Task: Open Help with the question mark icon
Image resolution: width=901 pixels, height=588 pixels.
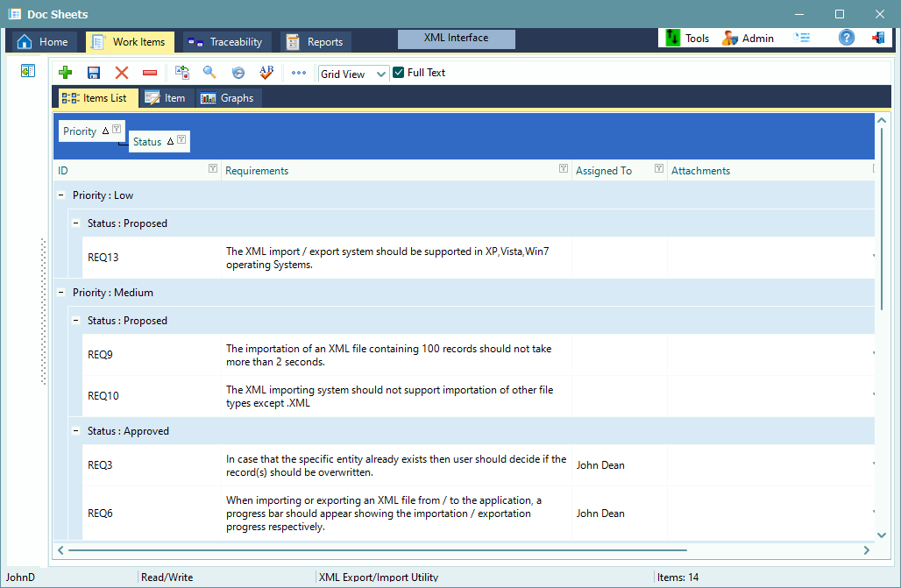Action: (846, 38)
